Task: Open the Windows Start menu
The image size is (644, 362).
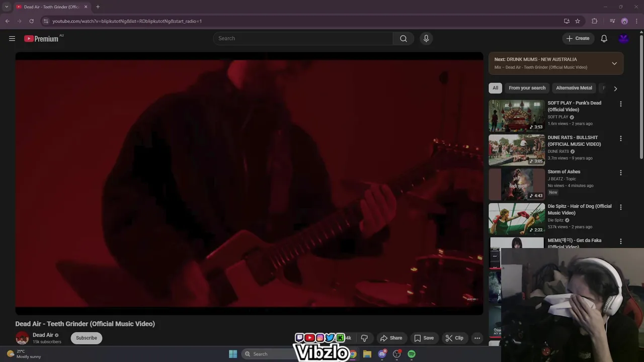Action: (233, 354)
